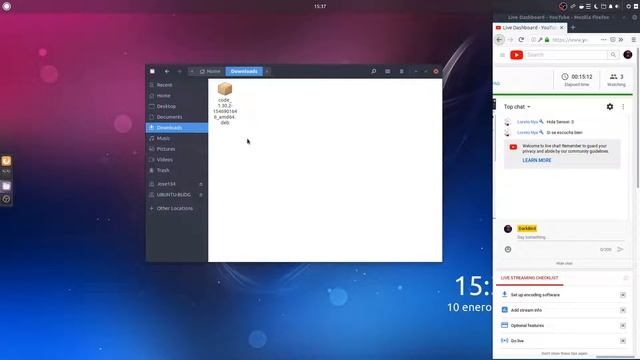Click Hide chat below the chat box
The image size is (640, 360).
[564, 264]
